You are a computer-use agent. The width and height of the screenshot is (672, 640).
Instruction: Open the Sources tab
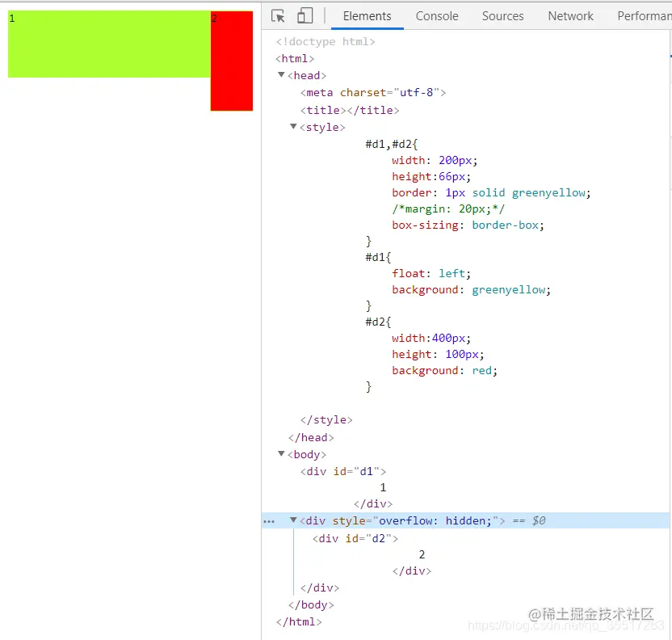[502, 16]
